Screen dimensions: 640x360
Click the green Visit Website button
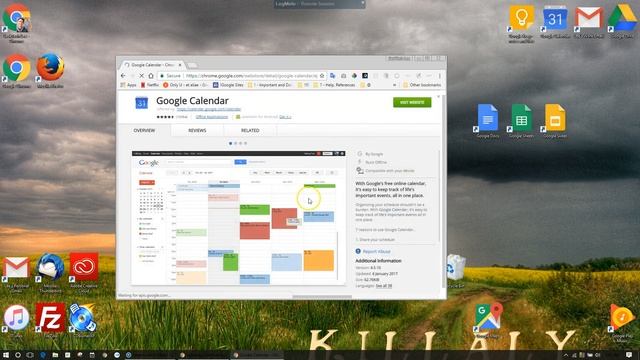click(412, 102)
